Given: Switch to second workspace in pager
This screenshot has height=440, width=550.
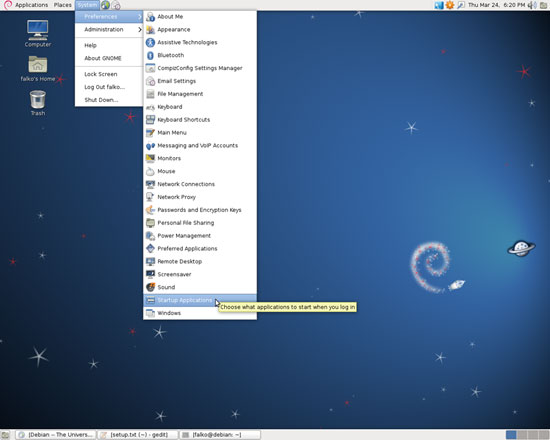Looking at the screenshot, I should click(522, 435).
